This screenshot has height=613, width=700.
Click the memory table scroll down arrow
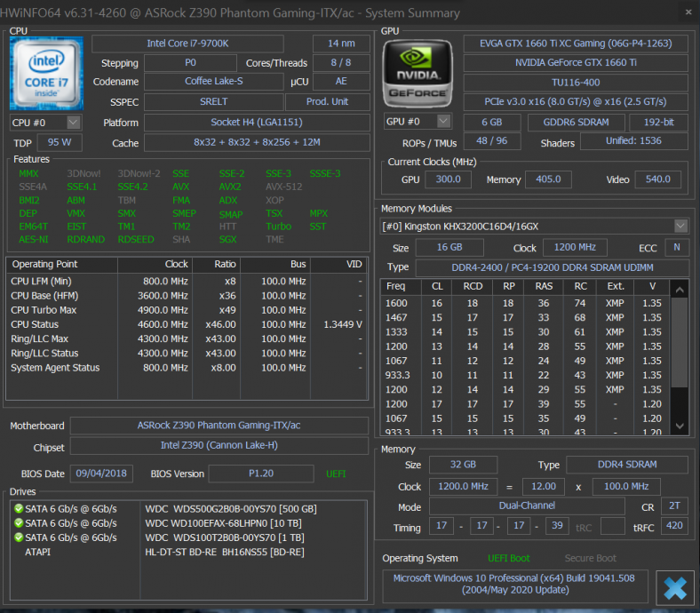coord(680,426)
